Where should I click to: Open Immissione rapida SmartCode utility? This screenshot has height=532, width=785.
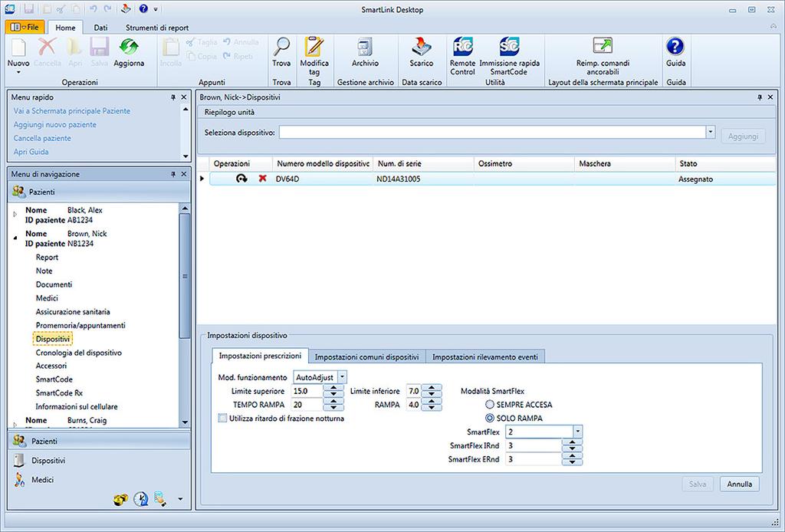click(509, 47)
